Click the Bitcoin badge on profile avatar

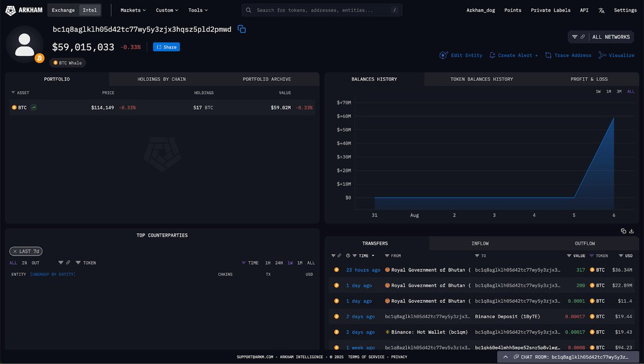[39, 58]
